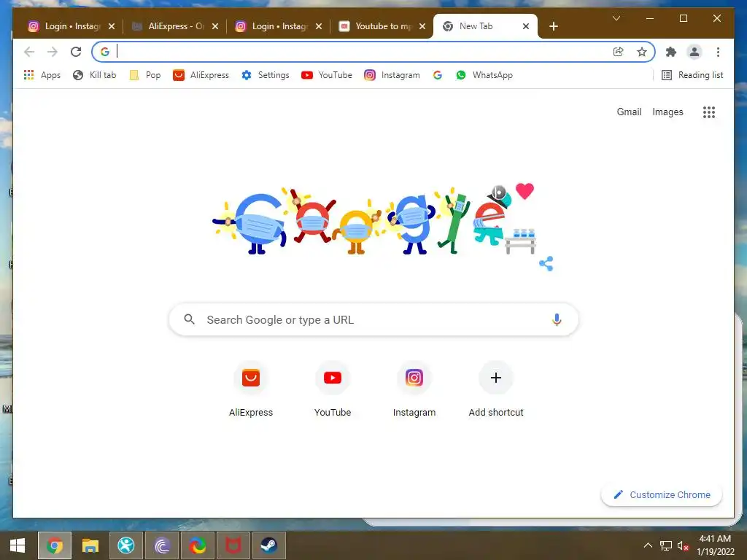Open the Windows Start menu
Image resolution: width=747 pixels, height=560 pixels.
[18, 545]
